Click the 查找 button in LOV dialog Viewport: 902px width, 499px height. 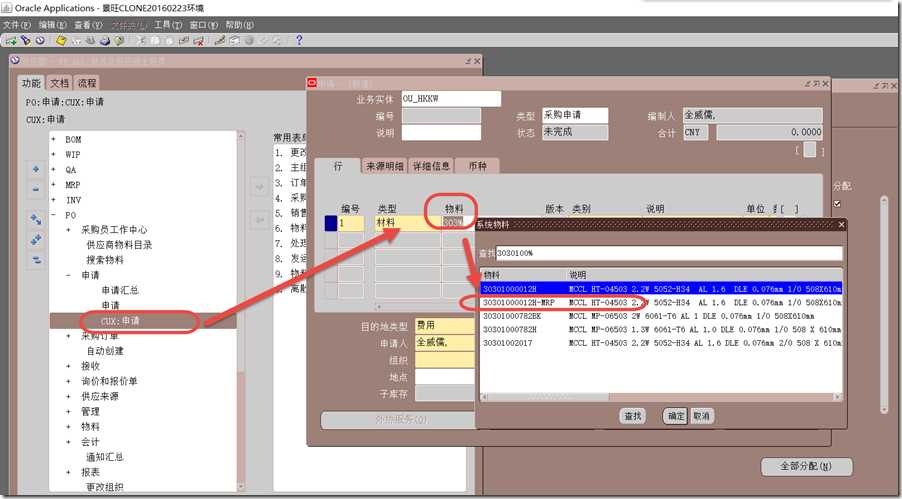pos(633,416)
